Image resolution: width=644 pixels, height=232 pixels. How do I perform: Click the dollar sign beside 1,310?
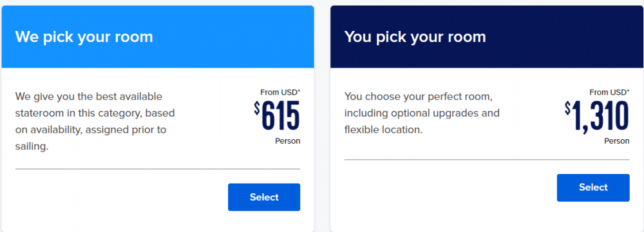tap(567, 108)
